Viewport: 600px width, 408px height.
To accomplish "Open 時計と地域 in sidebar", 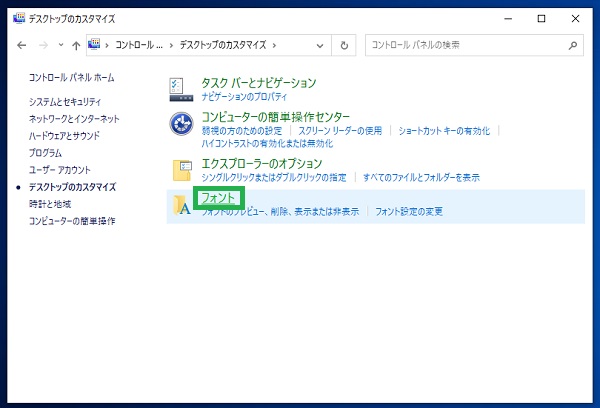I will tap(50, 204).
